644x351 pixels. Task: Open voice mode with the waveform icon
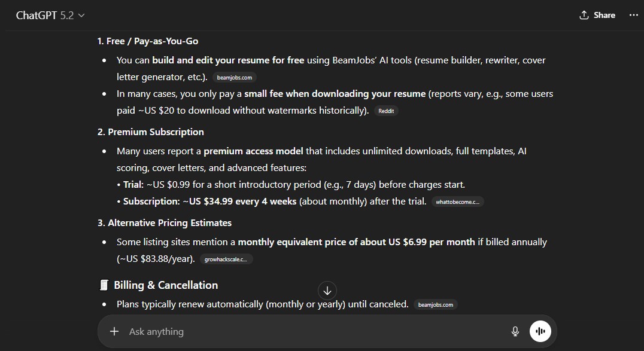point(540,331)
